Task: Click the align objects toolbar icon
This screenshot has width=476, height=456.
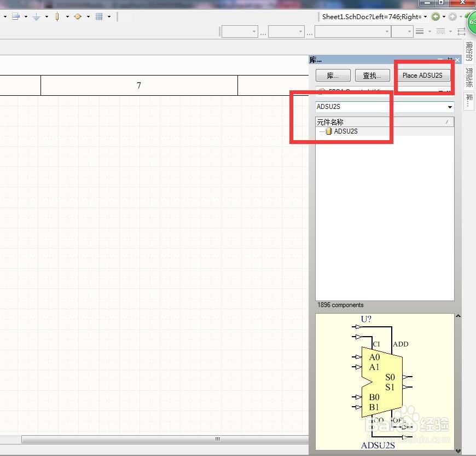Action: pyautogui.click(x=16, y=16)
